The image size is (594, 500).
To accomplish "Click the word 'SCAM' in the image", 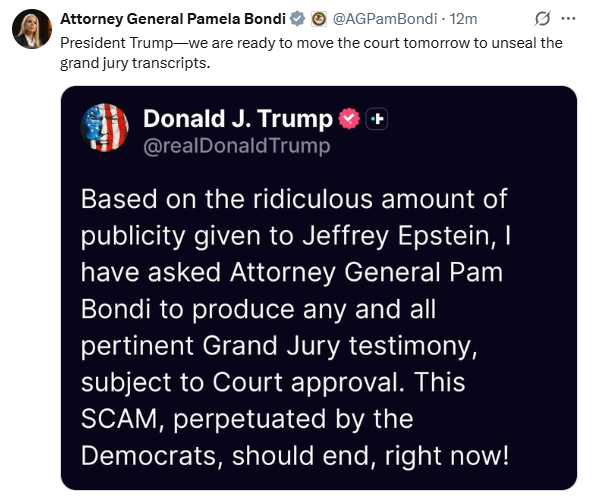I will (119, 419).
